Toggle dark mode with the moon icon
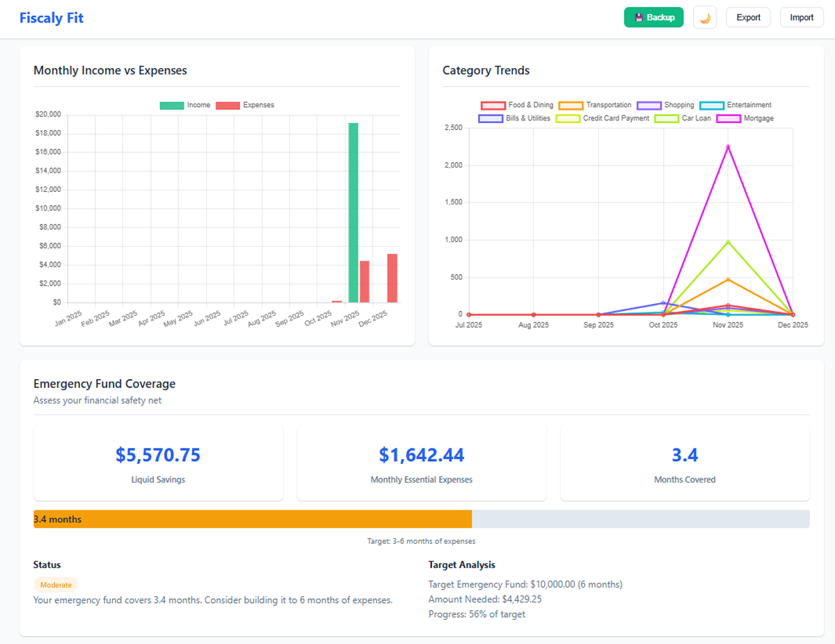 [x=704, y=17]
